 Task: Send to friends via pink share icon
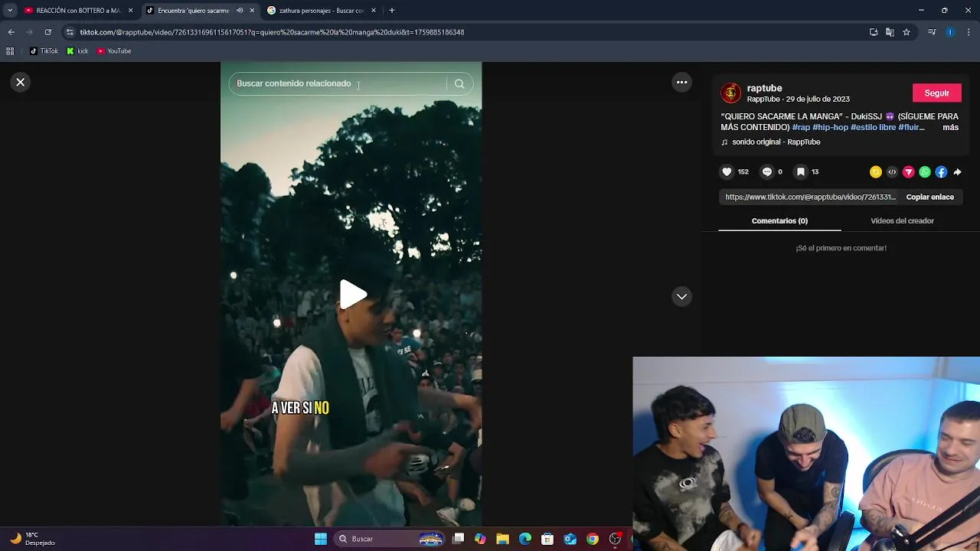pyautogui.click(x=908, y=172)
